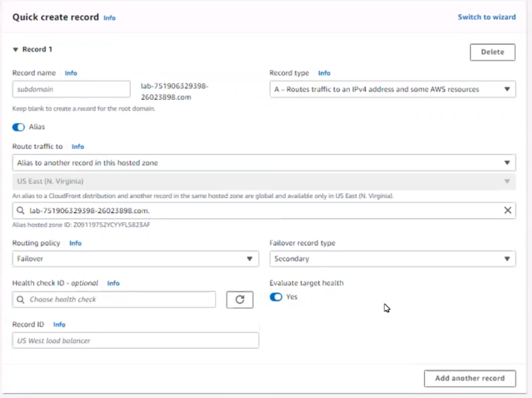
Task: Select the Alias hosted zone ID text
Action: coord(81,225)
